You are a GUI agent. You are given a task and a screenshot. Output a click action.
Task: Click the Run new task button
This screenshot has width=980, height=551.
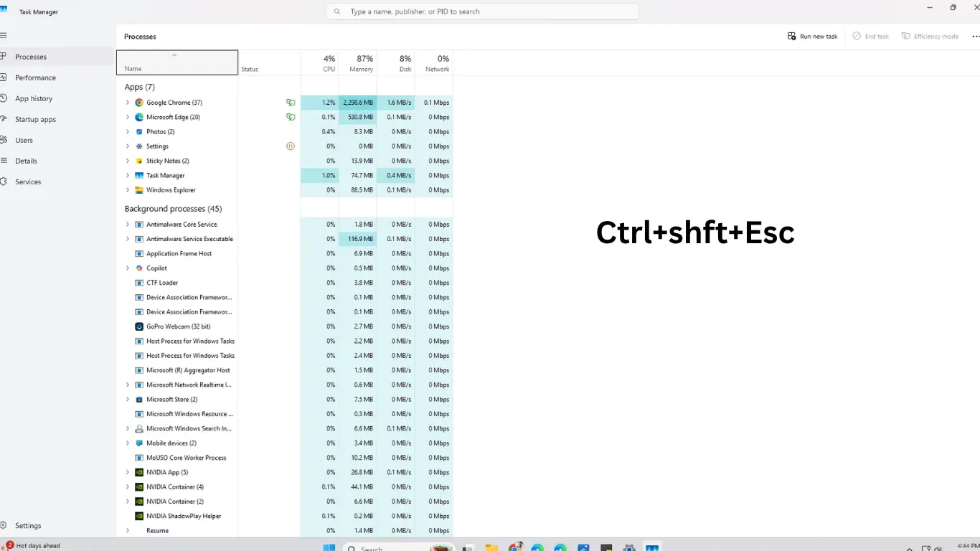pyautogui.click(x=813, y=37)
